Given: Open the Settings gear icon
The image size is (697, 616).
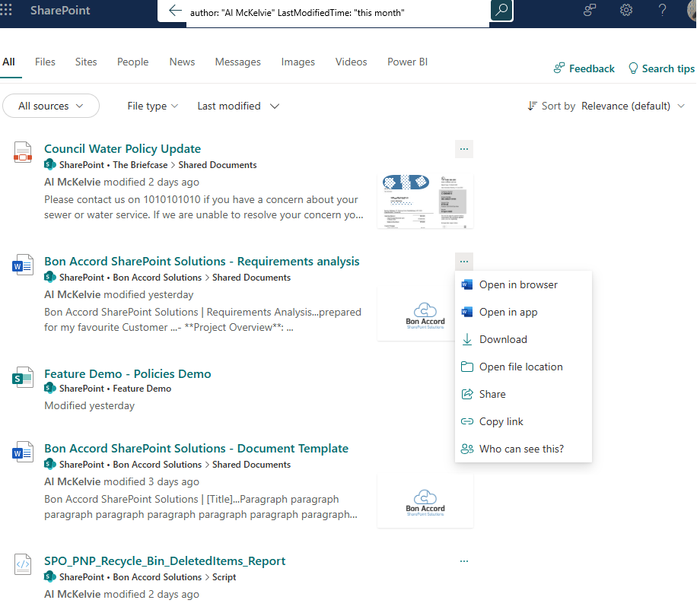Looking at the screenshot, I should point(626,10).
